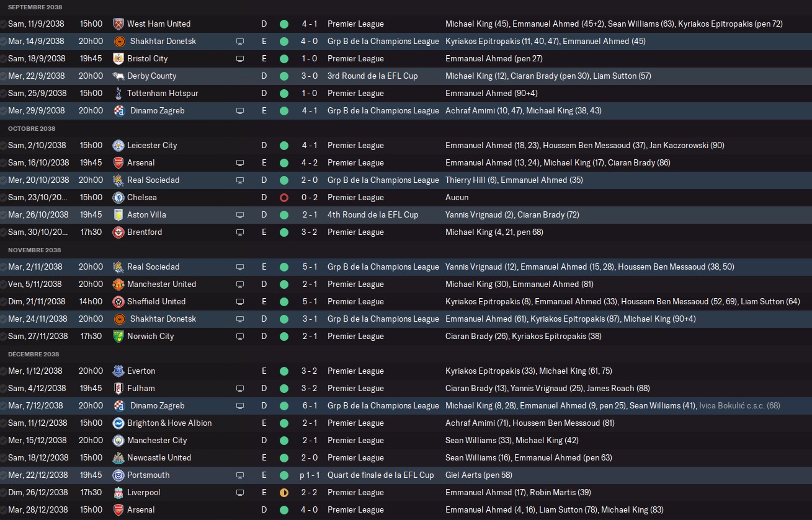812x520 pixels.
Task: Click the Fulham club badge
Action: coord(118,388)
